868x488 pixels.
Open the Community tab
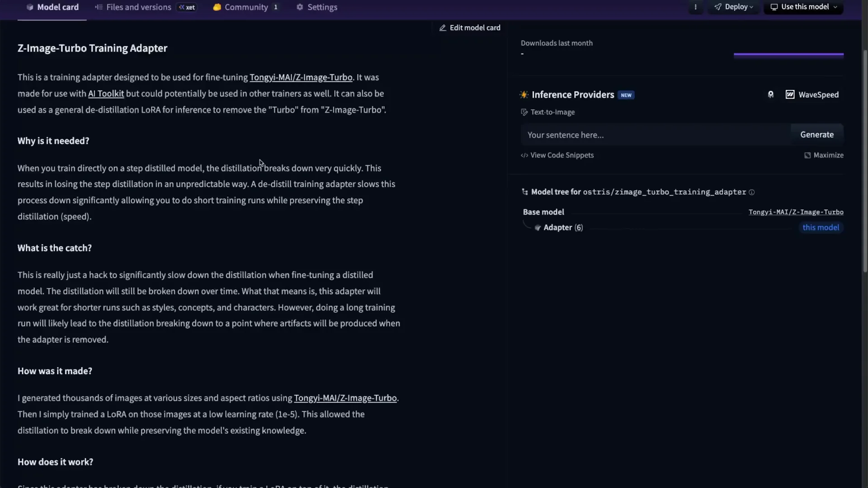click(246, 7)
